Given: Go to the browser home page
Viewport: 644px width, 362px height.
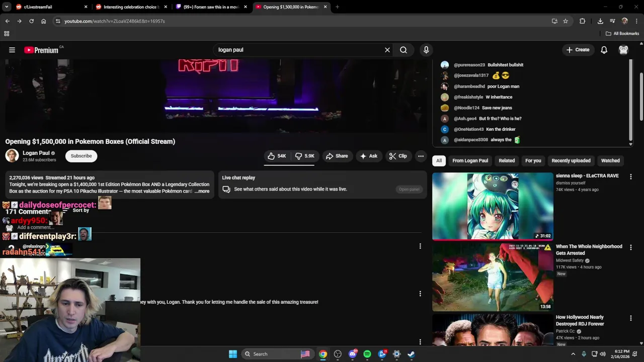Looking at the screenshot, I should coord(43,21).
